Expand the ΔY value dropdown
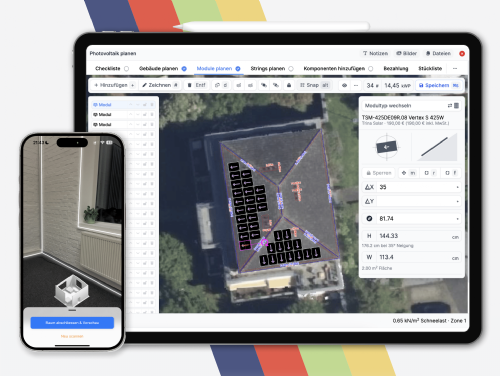 click(457, 201)
